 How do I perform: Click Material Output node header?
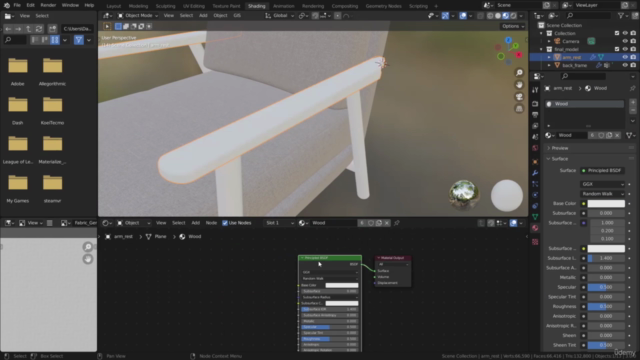(393, 258)
